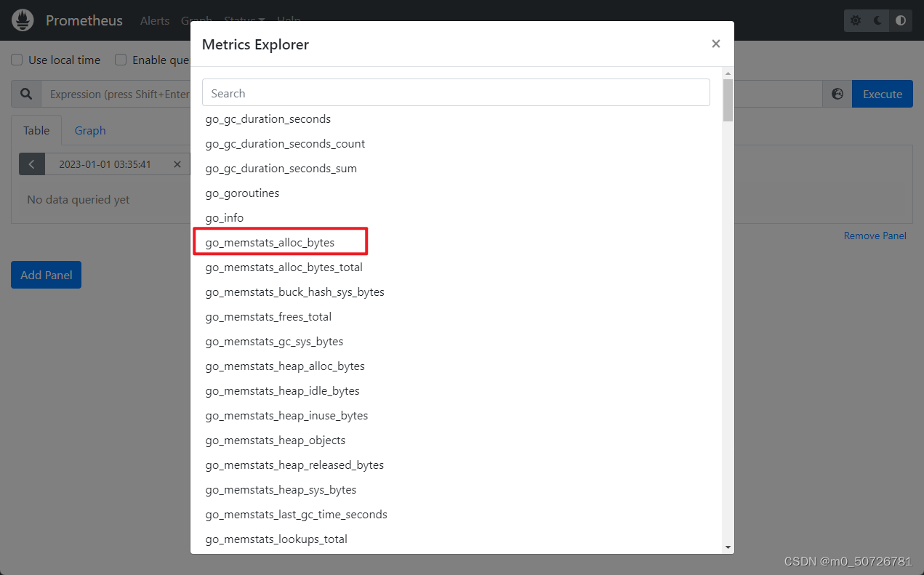Click the scrollbar down arrow in dialog
This screenshot has width=924, height=575.
coord(728,547)
